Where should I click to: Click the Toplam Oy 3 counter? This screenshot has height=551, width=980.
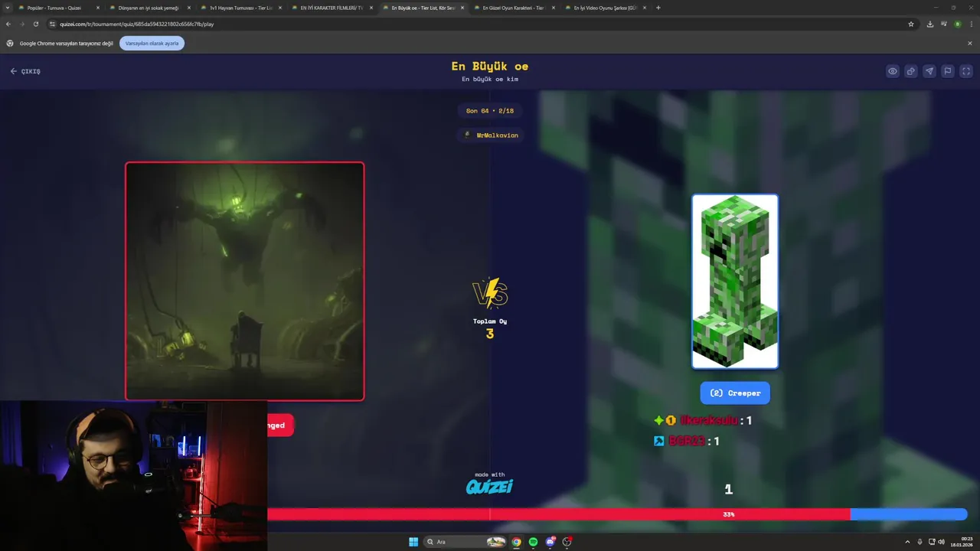tap(490, 328)
